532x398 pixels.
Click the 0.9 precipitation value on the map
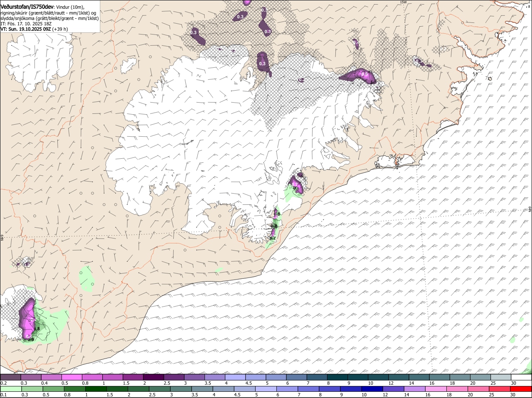point(31,339)
